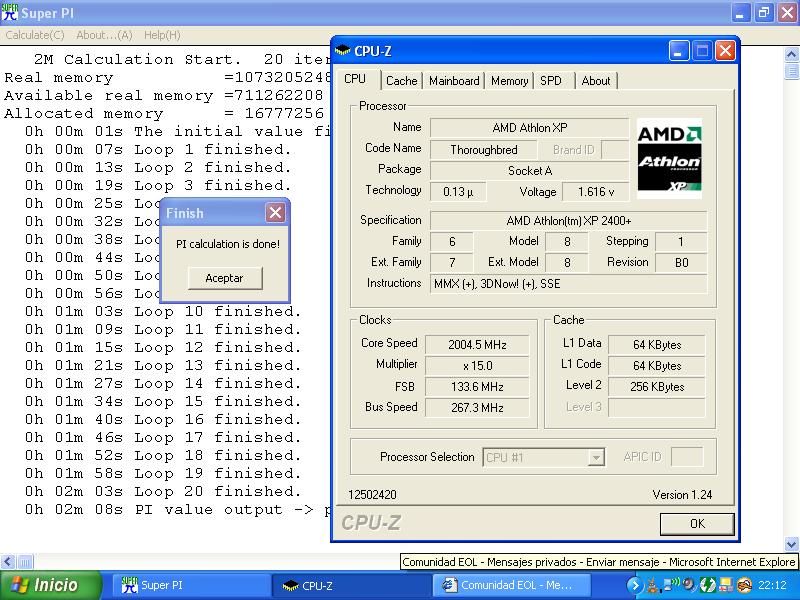Open the Memory tab in CPU-Z

509,81
